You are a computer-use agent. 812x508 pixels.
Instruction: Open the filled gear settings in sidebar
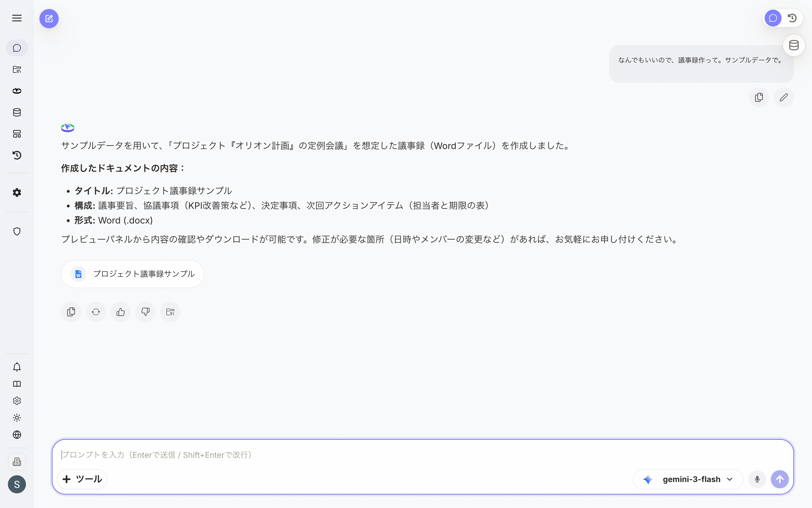click(17, 192)
